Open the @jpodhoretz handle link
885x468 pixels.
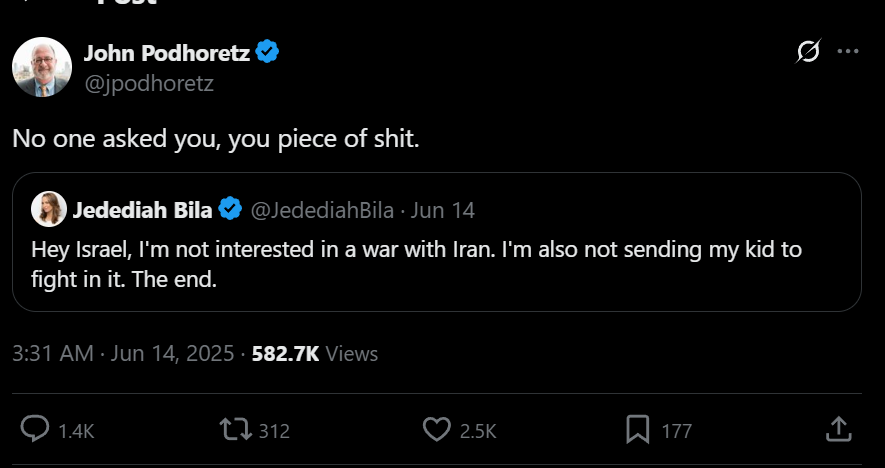tap(149, 84)
